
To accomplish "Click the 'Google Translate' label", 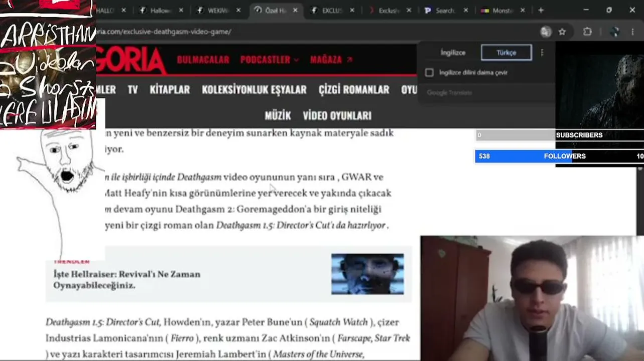I will coord(449,93).
